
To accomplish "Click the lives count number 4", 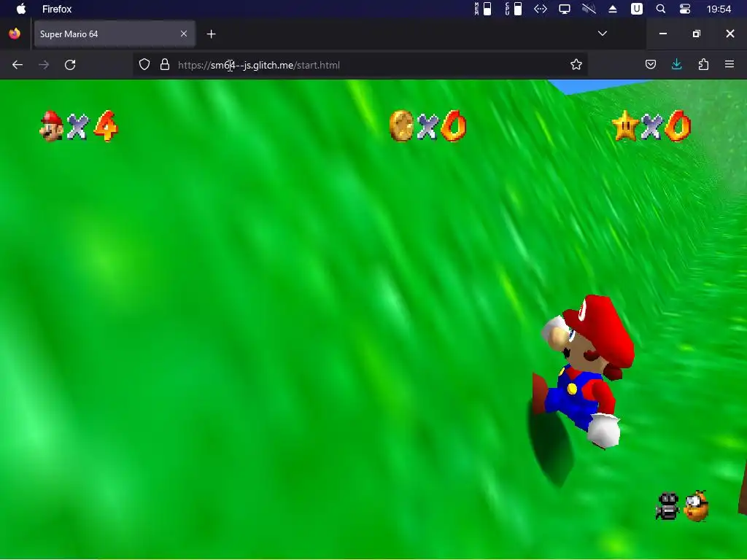I will pyautogui.click(x=106, y=126).
